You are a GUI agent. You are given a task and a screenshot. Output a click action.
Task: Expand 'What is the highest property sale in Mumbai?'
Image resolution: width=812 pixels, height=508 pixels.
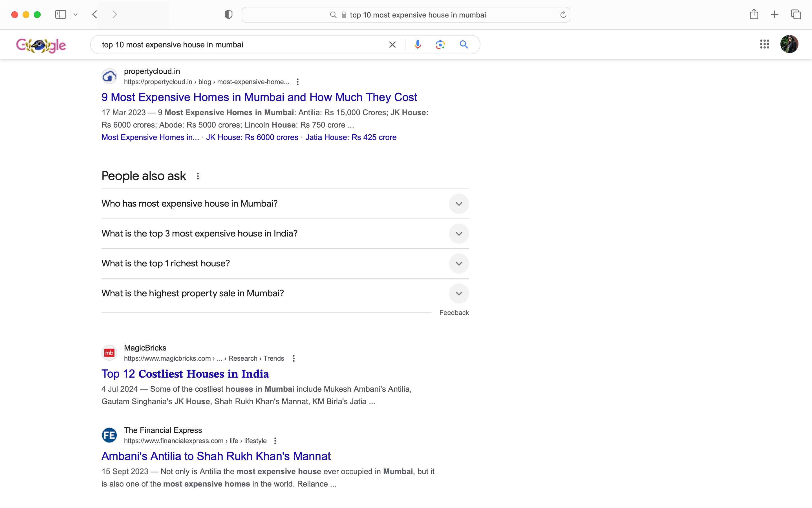285,293
